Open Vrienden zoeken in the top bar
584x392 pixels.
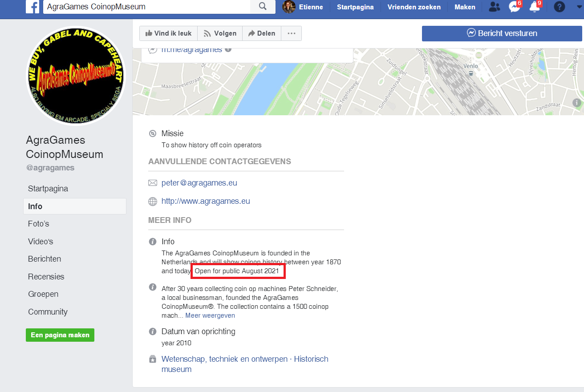click(414, 7)
